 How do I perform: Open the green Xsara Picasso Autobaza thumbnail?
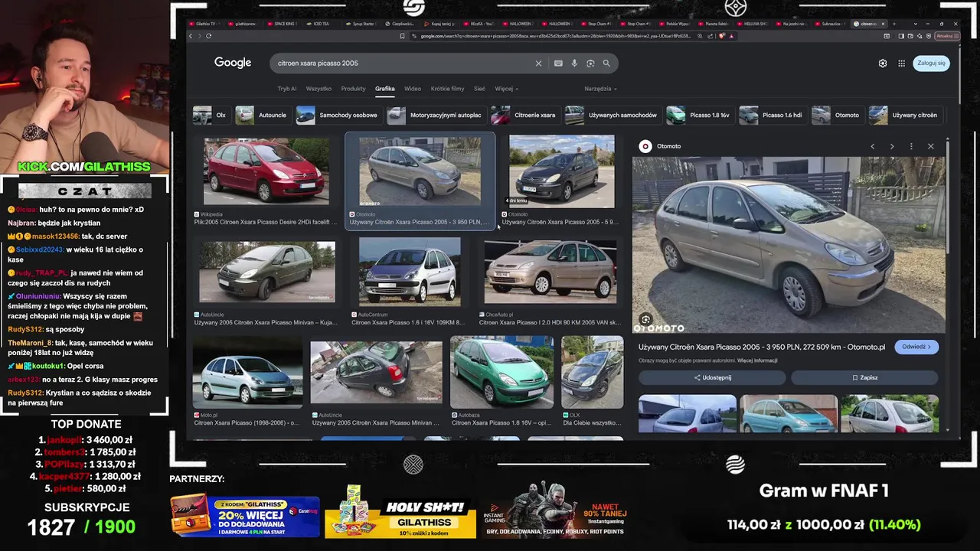coord(501,373)
